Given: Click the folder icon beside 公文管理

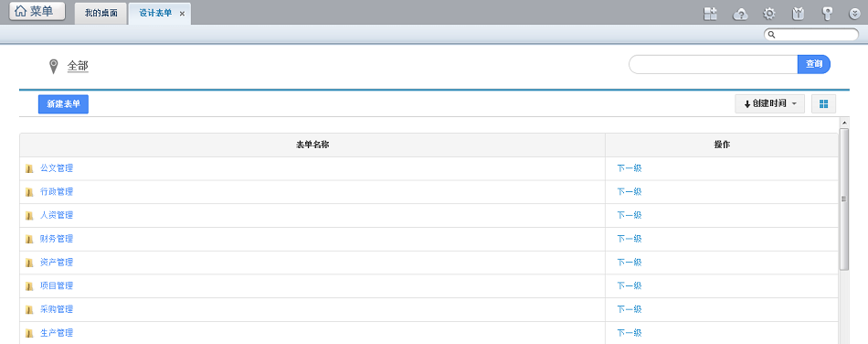Looking at the screenshot, I should tap(29, 169).
